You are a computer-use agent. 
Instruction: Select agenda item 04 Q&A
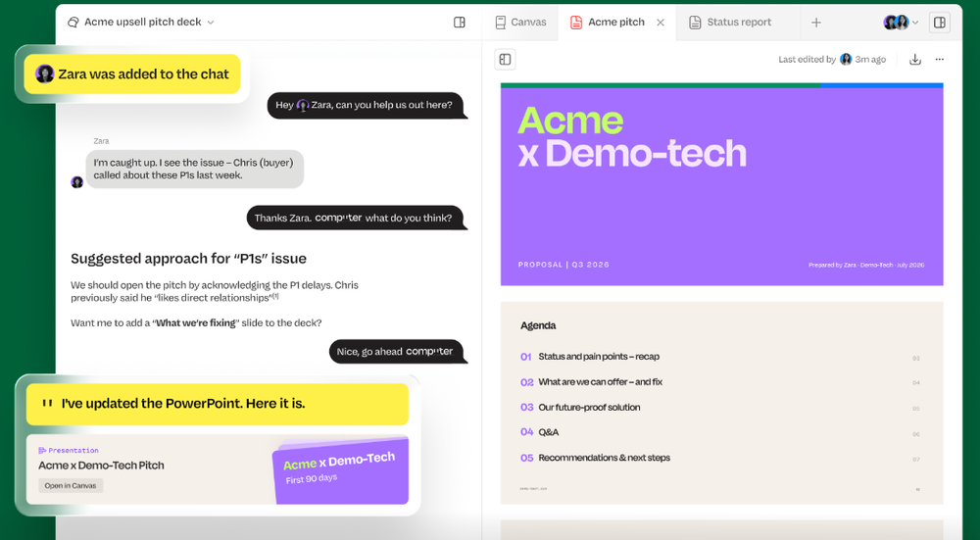[x=539, y=432]
